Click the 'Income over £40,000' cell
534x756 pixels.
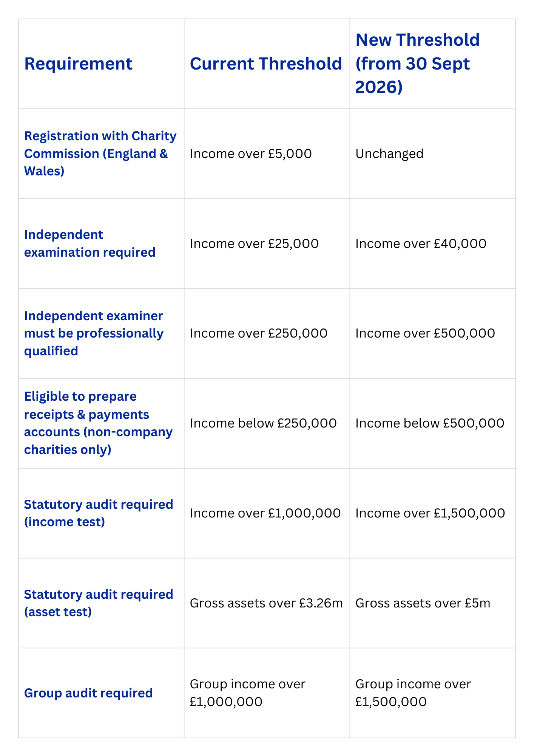coord(421,243)
